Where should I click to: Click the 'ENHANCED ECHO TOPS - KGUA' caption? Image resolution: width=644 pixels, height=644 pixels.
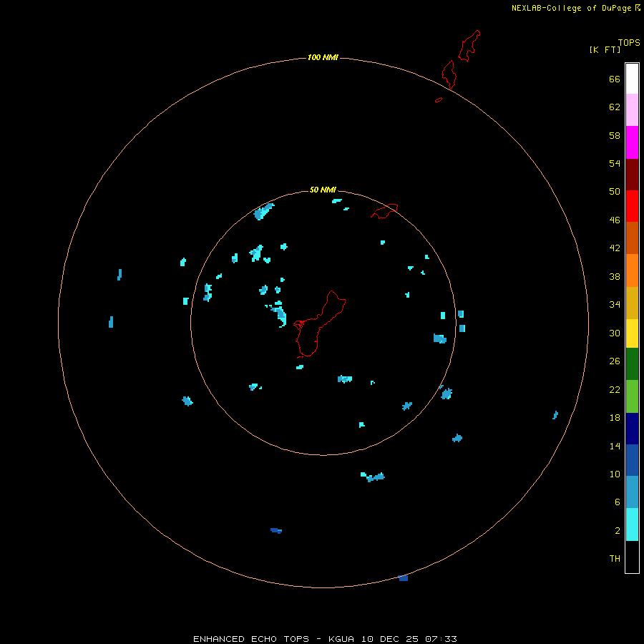pos(274,639)
